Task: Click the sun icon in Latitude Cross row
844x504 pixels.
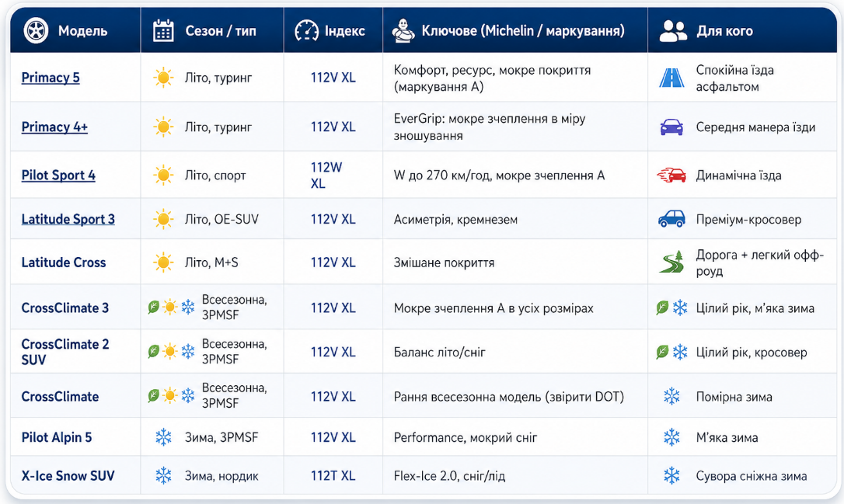Action: [163, 262]
